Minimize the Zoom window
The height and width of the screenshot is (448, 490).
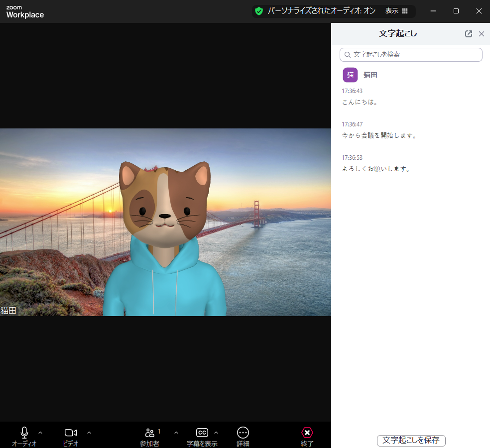click(433, 11)
